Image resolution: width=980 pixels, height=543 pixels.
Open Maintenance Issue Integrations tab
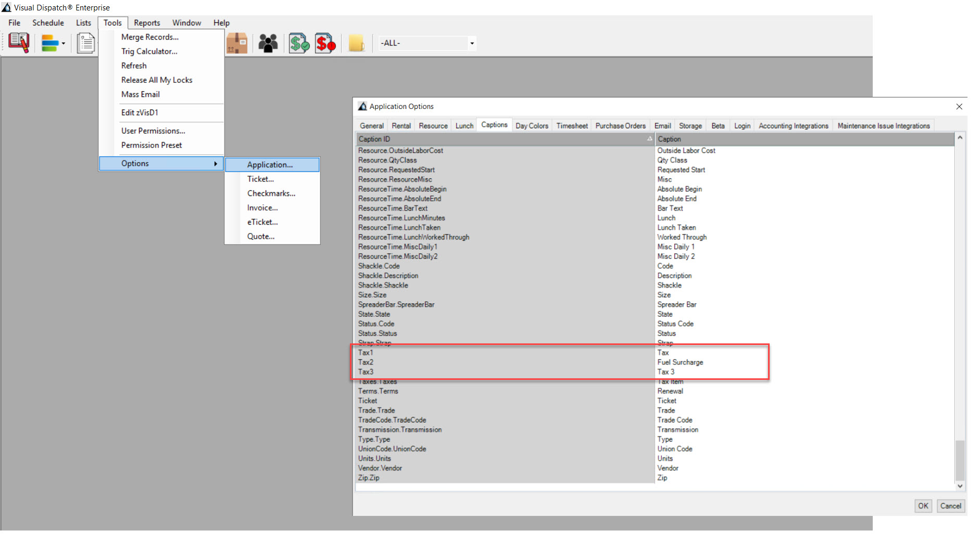pyautogui.click(x=884, y=126)
